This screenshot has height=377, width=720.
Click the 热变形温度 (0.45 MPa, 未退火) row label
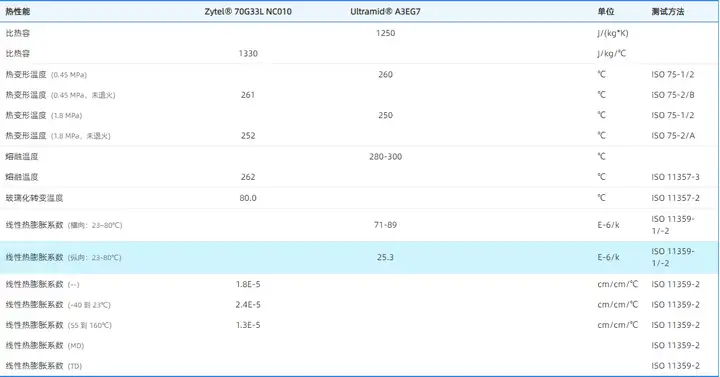60,95
